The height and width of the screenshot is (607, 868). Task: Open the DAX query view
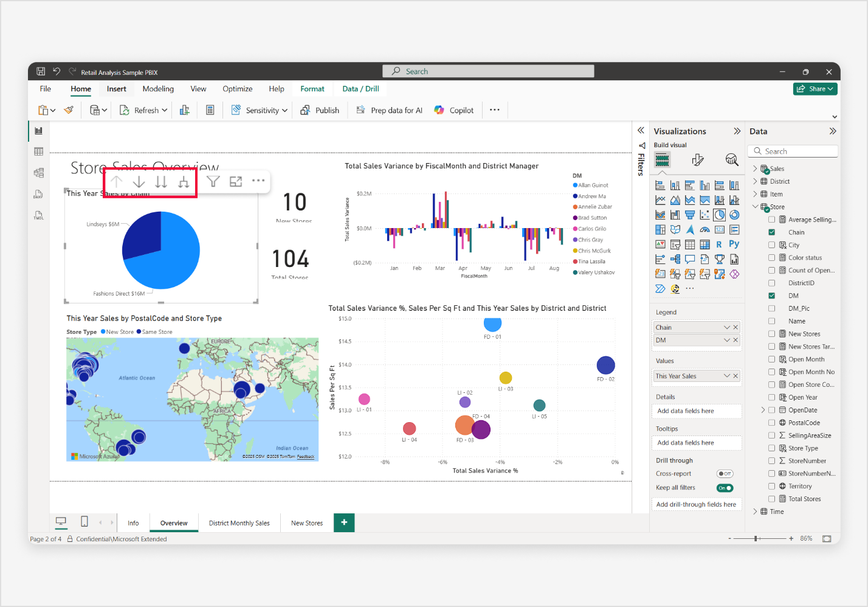38,195
